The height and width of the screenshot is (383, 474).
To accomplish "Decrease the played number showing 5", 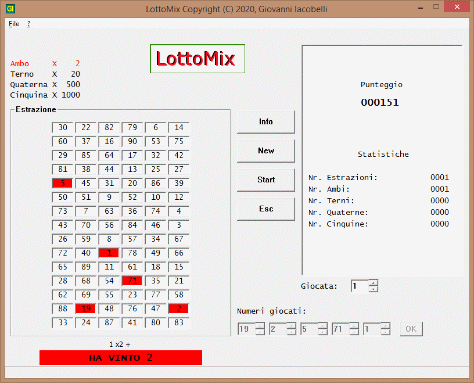I will pos(323,332).
